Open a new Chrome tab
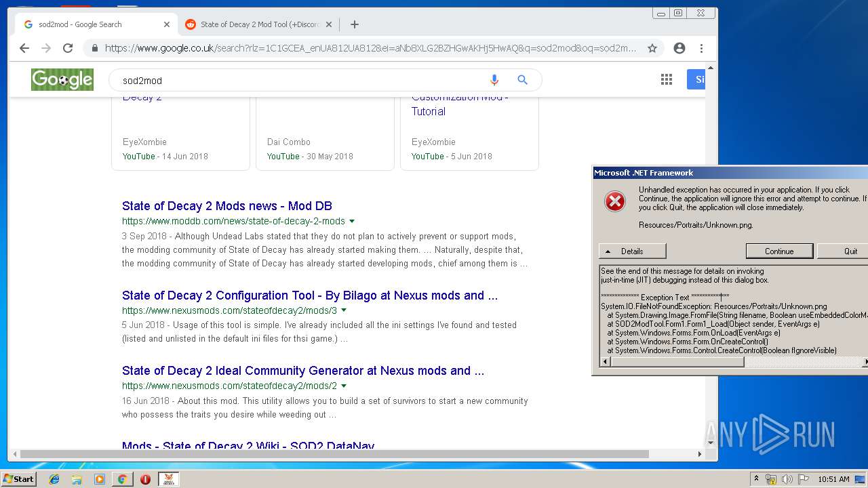Screen dimensions: 868x488 click(x=354, y=24)
